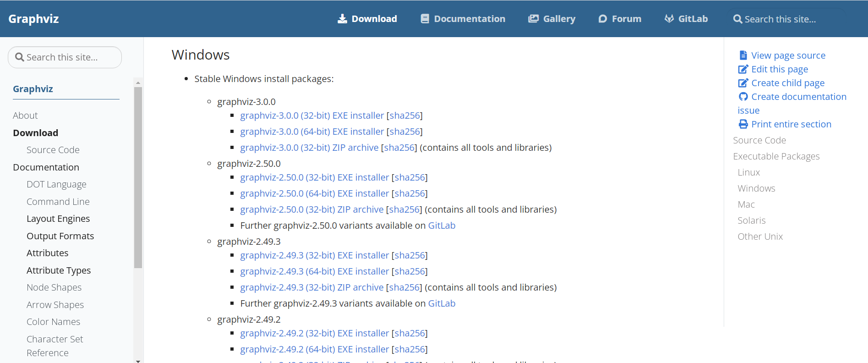868x363 pixels.
Task: Open DOT Language sidebar entry
Action: 56,184
